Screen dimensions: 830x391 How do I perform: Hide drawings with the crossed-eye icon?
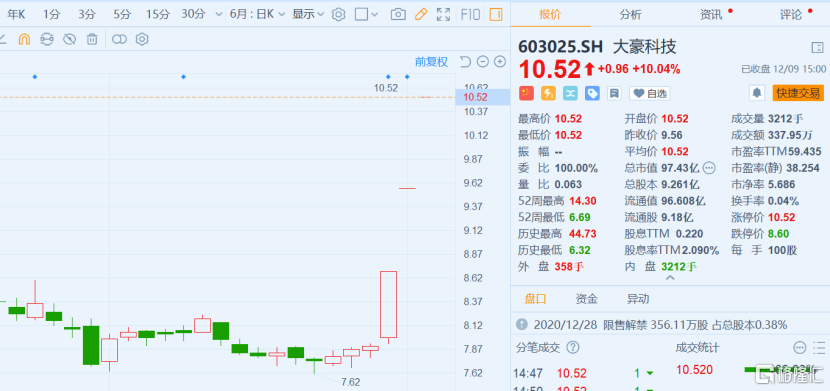point(69,39)
